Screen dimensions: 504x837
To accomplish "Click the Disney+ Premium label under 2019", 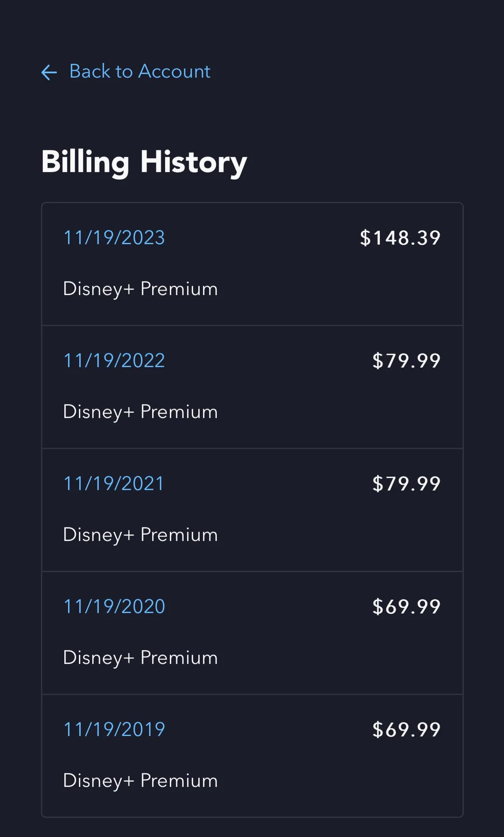I will (x=140, y=780).
